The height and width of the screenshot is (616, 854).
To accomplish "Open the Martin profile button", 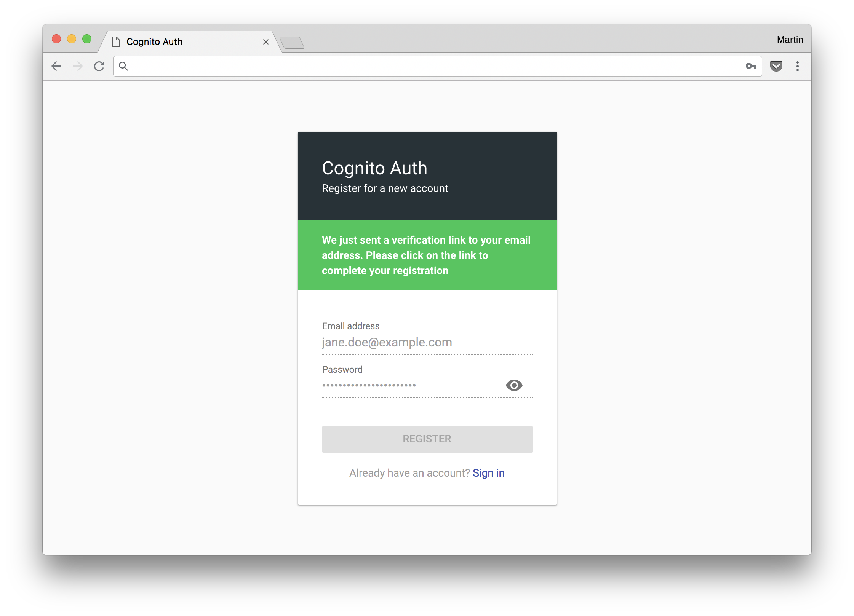I will pos(790,40).
